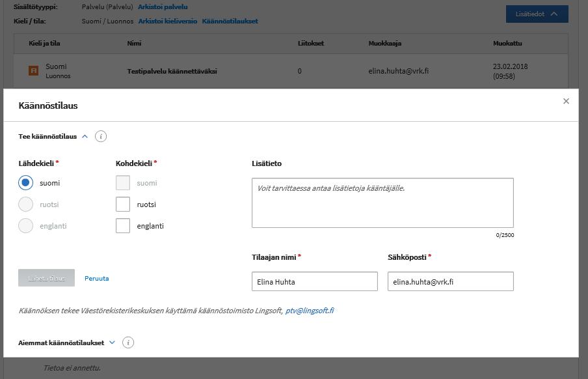The image size is (588, 379).
Task: Click the Arkistoi kieliversio link
Action: pos(168,21)
